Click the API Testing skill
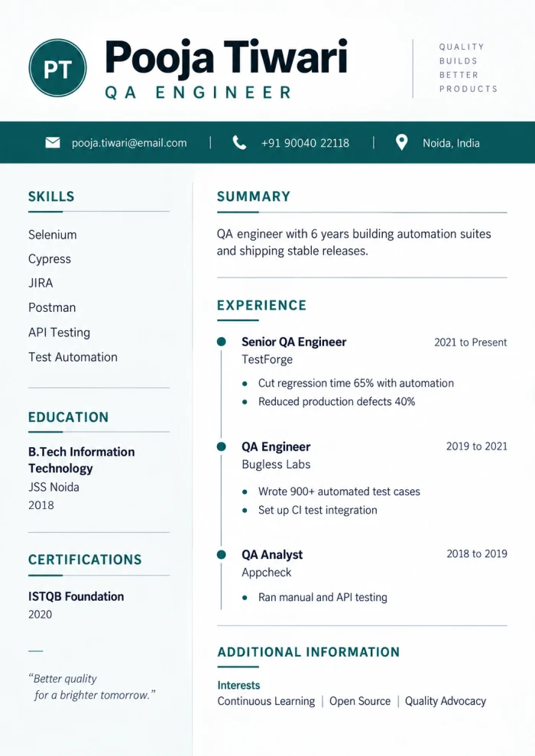535x756 pixels. (60, 333)
